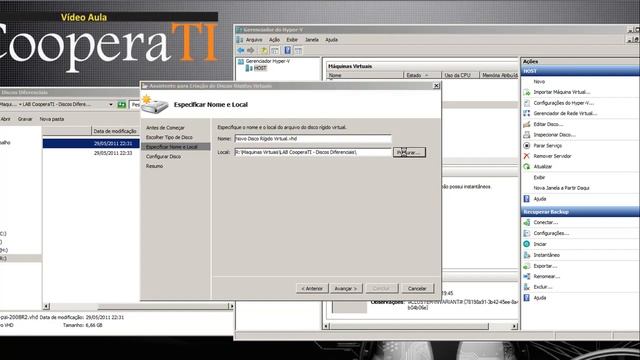Select Resumo wizard step
This screenshot has width=640, height=360.
pos(154,166)
